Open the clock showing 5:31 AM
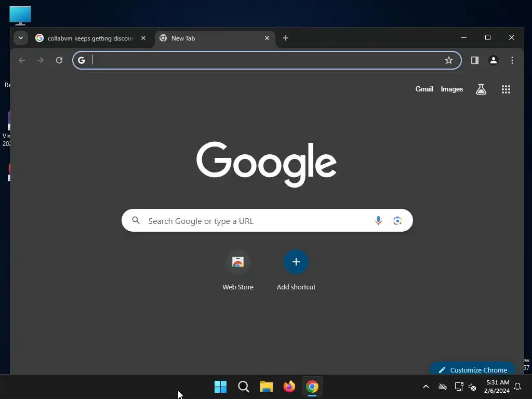Image resolution: width=532 pixels, height=399 pixels. click(x=497, y=387)
